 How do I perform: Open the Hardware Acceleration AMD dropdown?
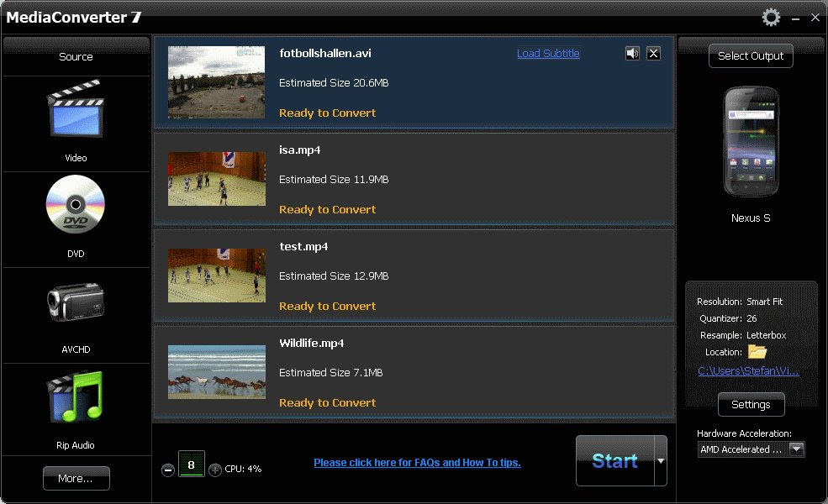pos(751,449)
